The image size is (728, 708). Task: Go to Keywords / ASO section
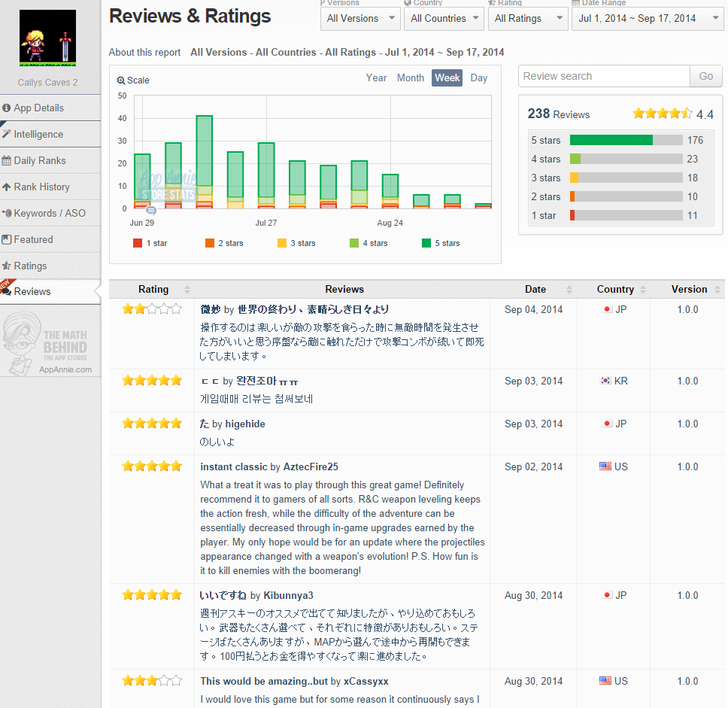pos(50,213)
